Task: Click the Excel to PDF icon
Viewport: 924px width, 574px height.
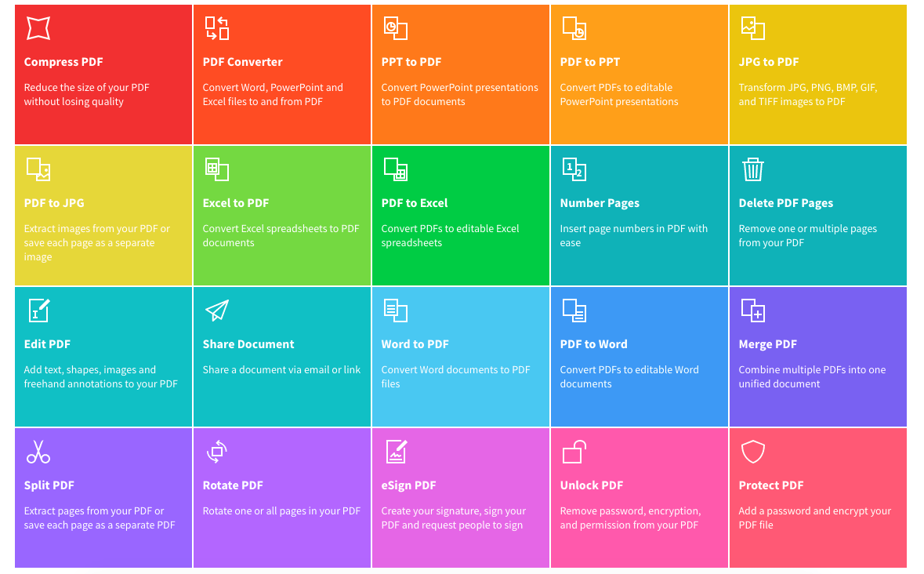Action: [x=217, y=169]
